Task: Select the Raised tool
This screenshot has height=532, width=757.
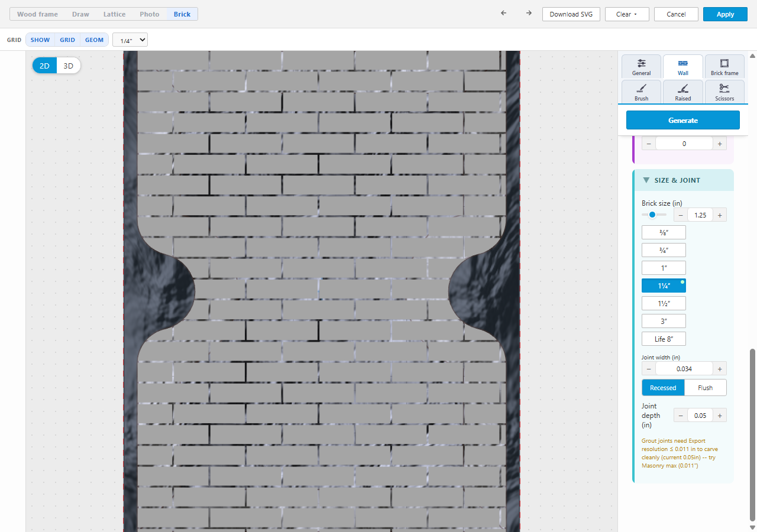Action: (683, 92)
